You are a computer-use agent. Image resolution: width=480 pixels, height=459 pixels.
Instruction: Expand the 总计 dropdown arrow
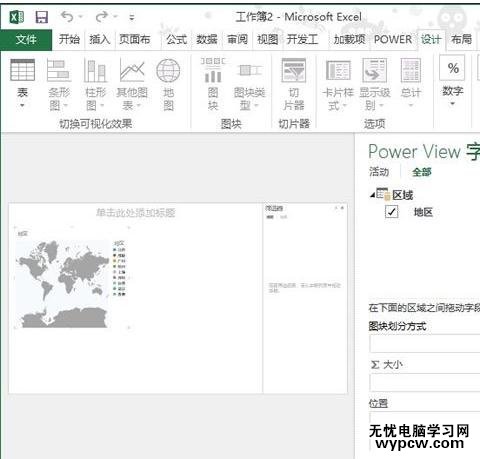point(411,105)
